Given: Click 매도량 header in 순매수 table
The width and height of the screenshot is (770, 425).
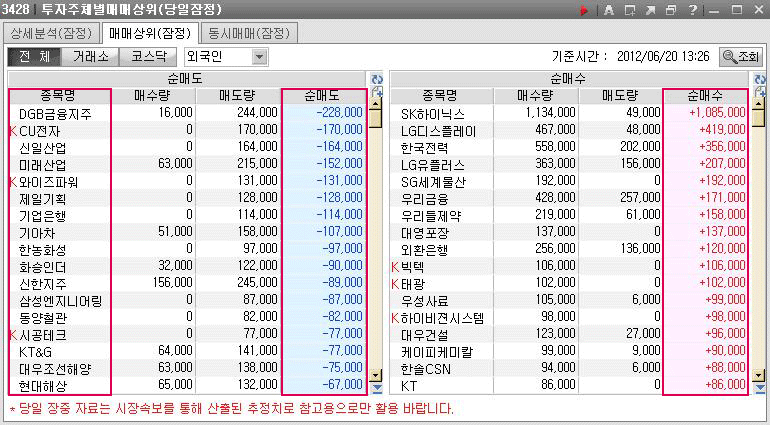Looking at the screenshot, I should pyautogui.click(x=621, y=95).
